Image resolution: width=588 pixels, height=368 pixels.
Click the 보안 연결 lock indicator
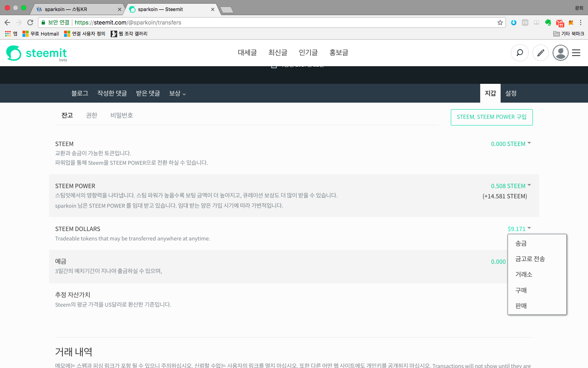click(55, 22)
